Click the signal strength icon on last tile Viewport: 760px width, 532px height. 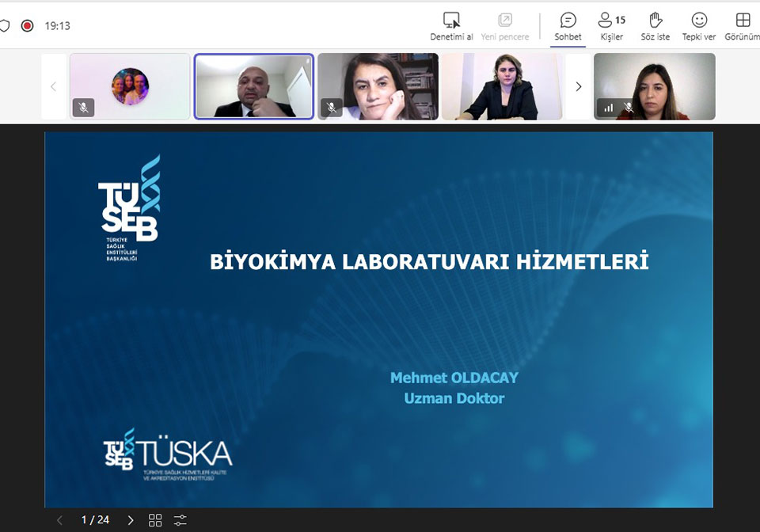coord(609,107)
